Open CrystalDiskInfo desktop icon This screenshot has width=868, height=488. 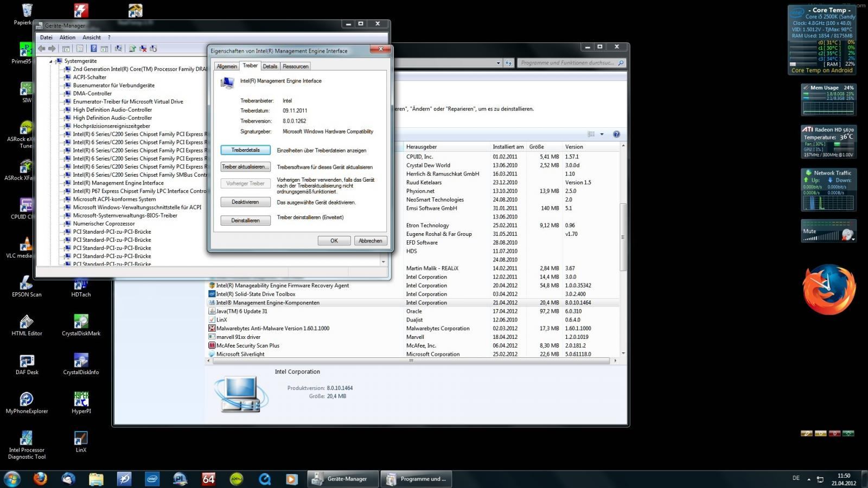pos(81,364)
